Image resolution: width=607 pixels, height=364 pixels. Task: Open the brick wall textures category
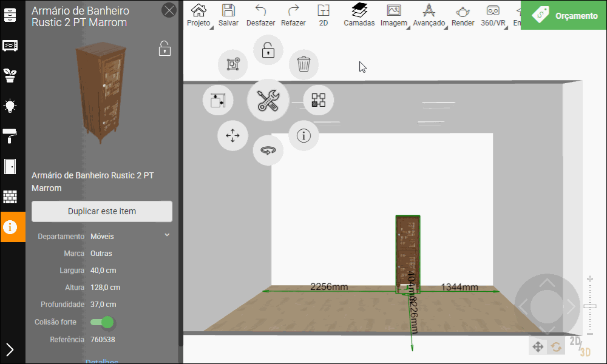tap(10, 197)
